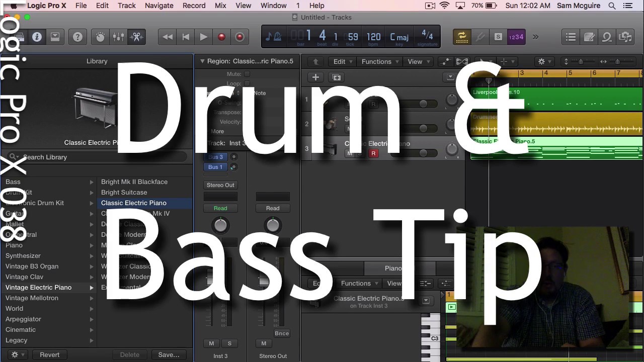The height and width of the screenshot is (362, 644).
Task: Select Vintage Electric Piano category
Action: 49,288
